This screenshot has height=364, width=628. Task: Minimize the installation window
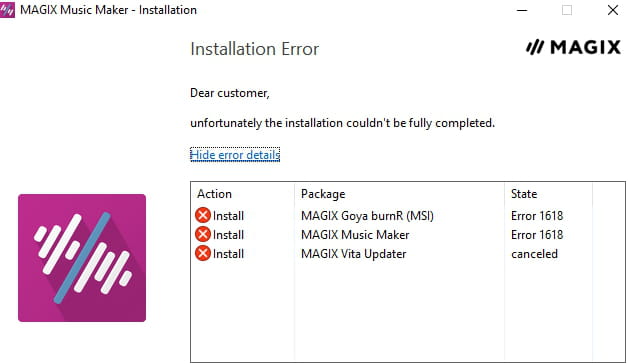point(522,10)
